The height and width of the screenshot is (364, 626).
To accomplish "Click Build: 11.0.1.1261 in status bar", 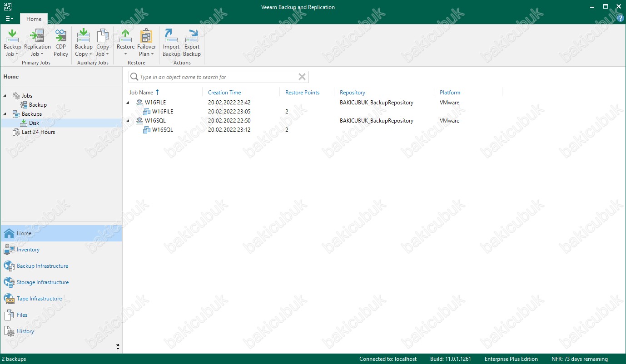I will pos(451,359).
